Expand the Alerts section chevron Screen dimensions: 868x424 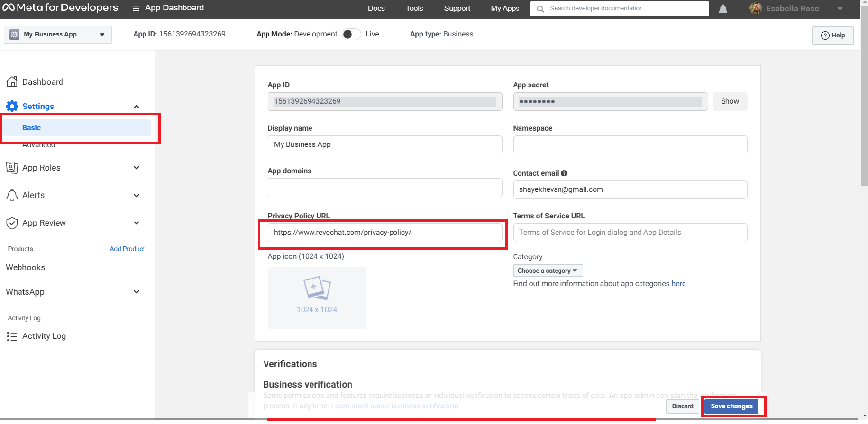[x=137, y=195]
